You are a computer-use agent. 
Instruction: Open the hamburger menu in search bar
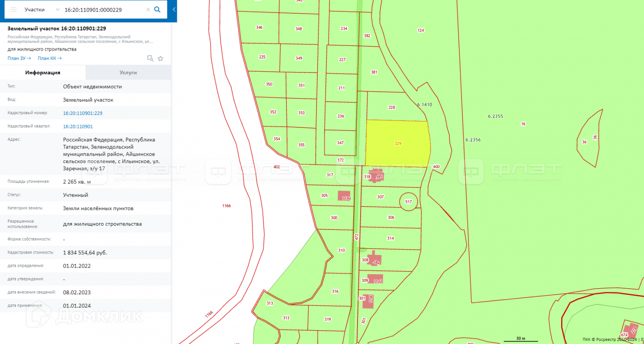pos(14,9)
